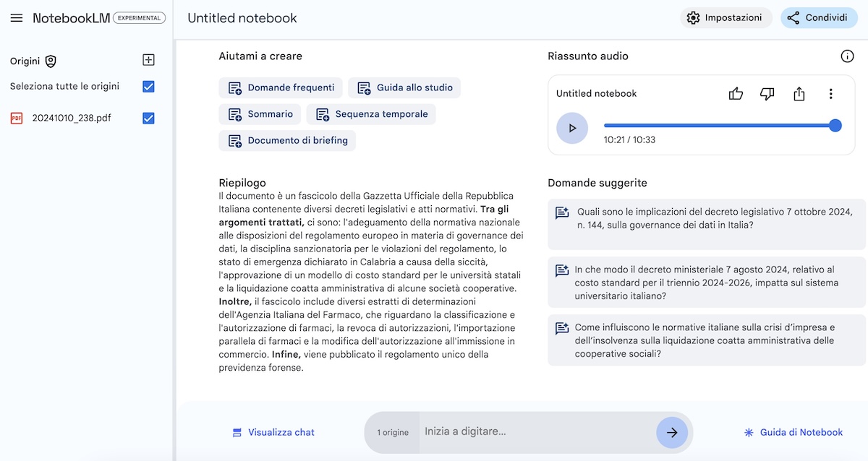Uncheck the 20241010_238.pdf source checkbox

(x=148, y=119)
